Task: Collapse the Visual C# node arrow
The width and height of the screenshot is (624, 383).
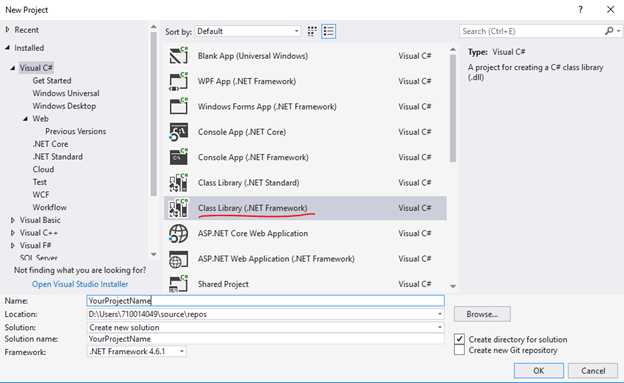Action: 13,68
